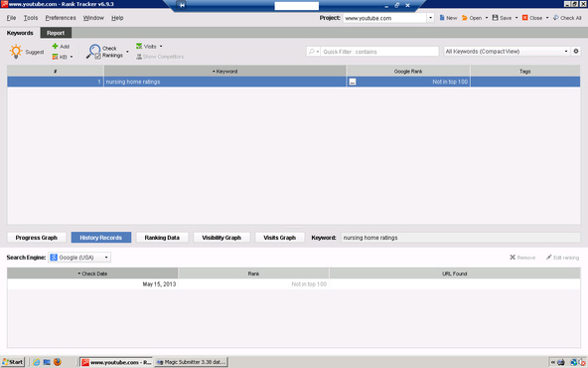Show the Visits Graph

click(x=280, y=238)
